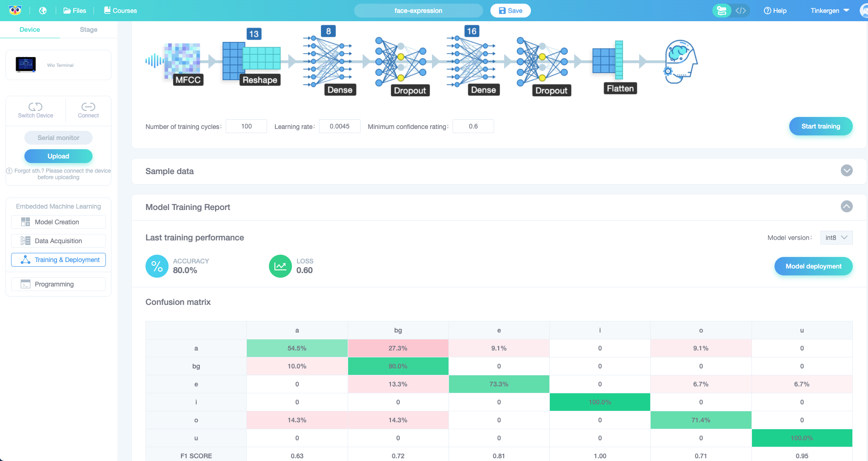The width and height of the screenshot is (868, 461).
Task: Click the F1 score 0.81 value
Action: tap(499, 456)
